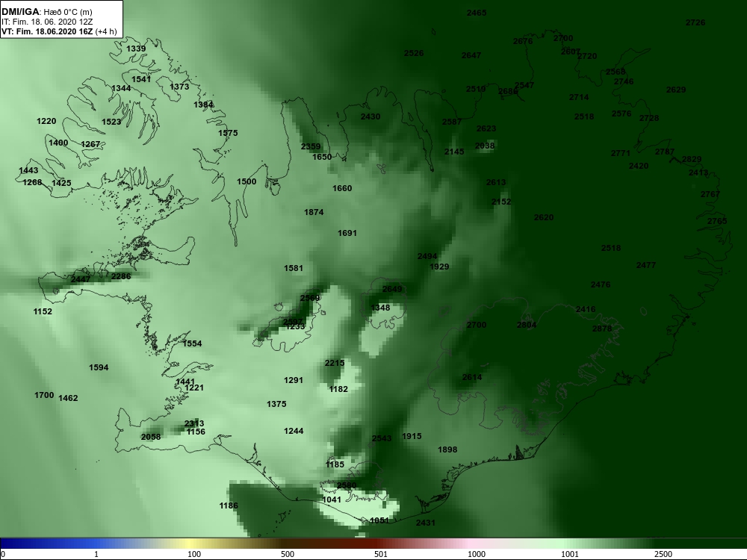Select the map value 2431
The height and width of the screenshot is (560, 747).
(x=426, y=523)
